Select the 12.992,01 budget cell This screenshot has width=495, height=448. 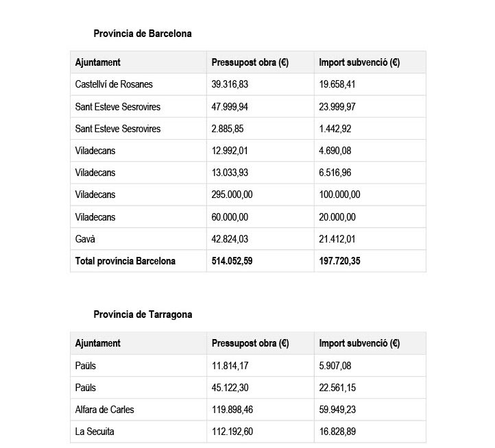tap(230, 151)
